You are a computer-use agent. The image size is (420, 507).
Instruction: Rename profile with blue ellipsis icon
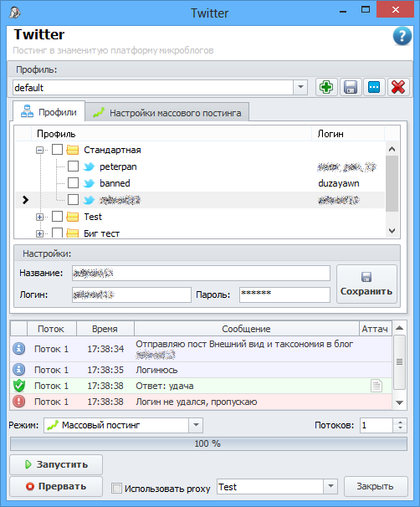tap(374, 87)
